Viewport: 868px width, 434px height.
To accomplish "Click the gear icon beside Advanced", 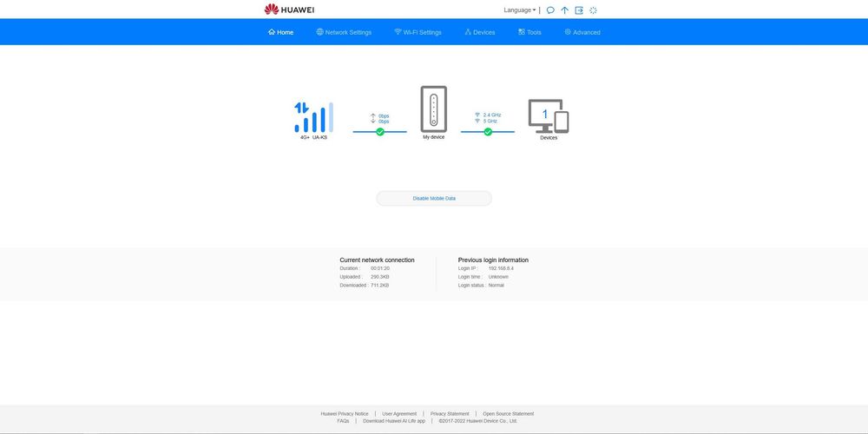I will tap(568, 32).
